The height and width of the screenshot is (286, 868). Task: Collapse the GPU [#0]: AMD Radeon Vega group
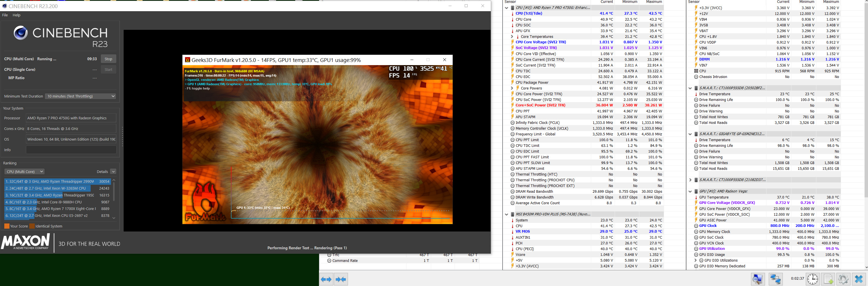click(x=690, y=191)
